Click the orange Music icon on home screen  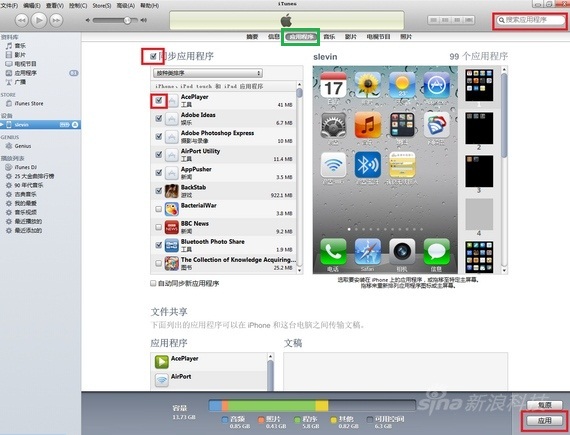[x=368, y=125]
